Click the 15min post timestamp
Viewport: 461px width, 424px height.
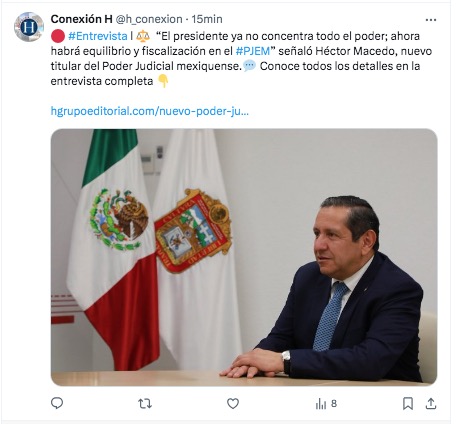tap(207, 19)
